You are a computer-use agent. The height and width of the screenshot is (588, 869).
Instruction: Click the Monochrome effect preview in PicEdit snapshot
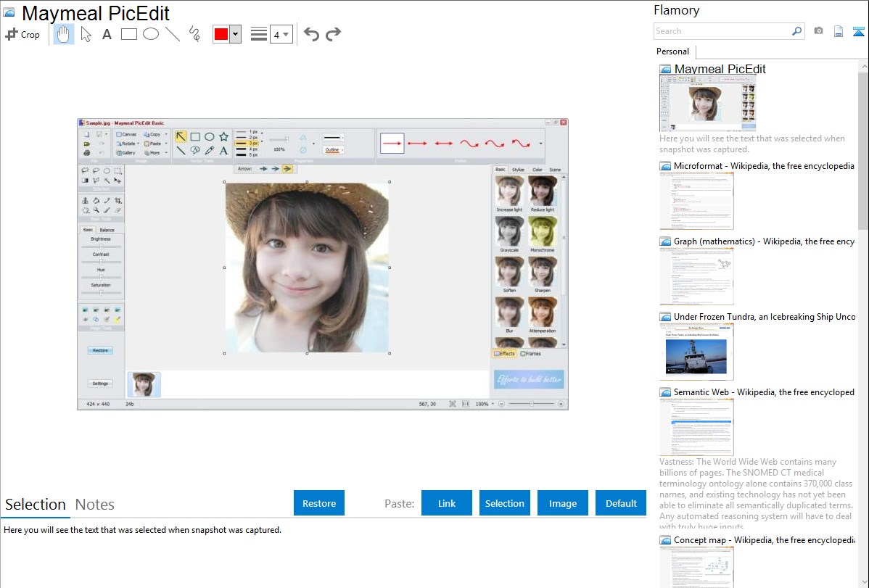pyautogui.click(x=542, y=231)
